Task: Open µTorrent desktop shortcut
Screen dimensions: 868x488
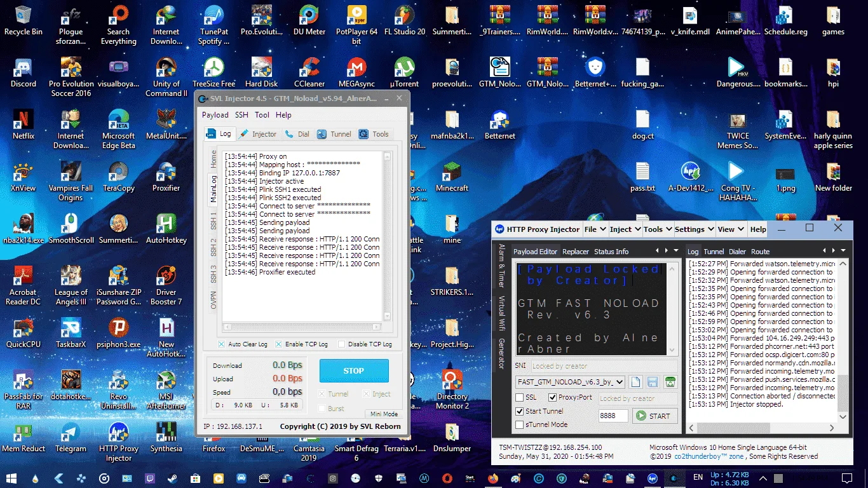Action: [x=404, y=72]
